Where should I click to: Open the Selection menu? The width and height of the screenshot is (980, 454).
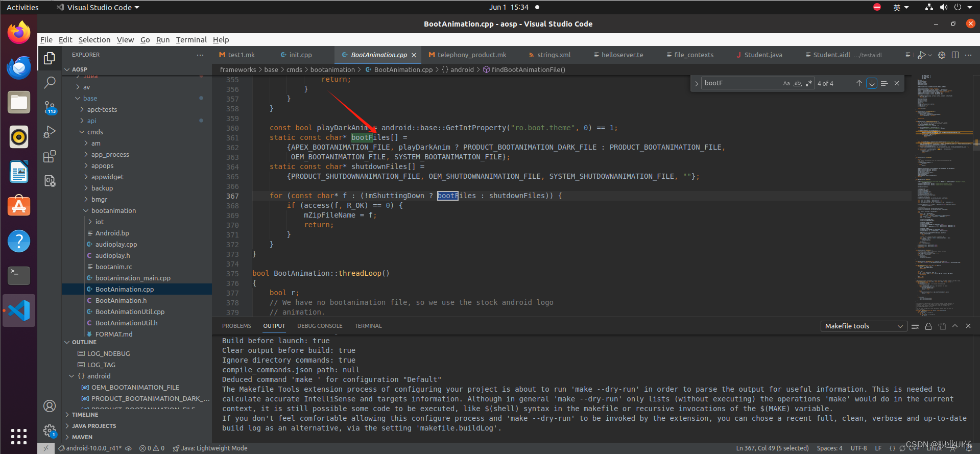tap(94, 40)
